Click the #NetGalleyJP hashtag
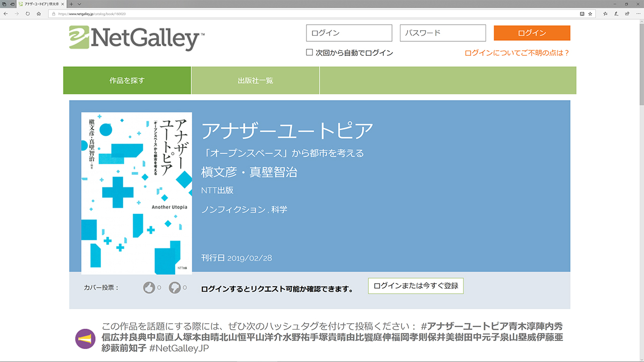 pos(179,348)
